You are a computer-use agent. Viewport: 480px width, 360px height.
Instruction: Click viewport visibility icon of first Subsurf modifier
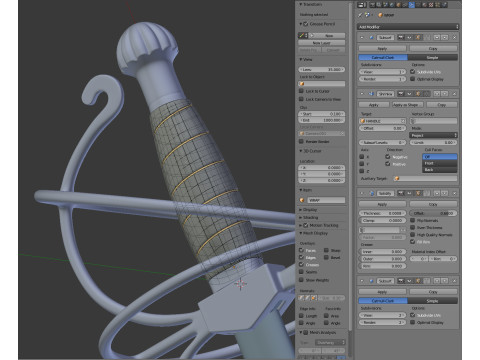[x=409, y=37]
